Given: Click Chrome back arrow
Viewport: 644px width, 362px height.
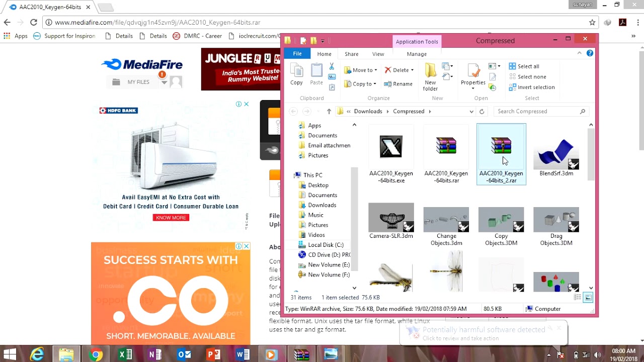Looking at the screenshot, I should [7, 22].
